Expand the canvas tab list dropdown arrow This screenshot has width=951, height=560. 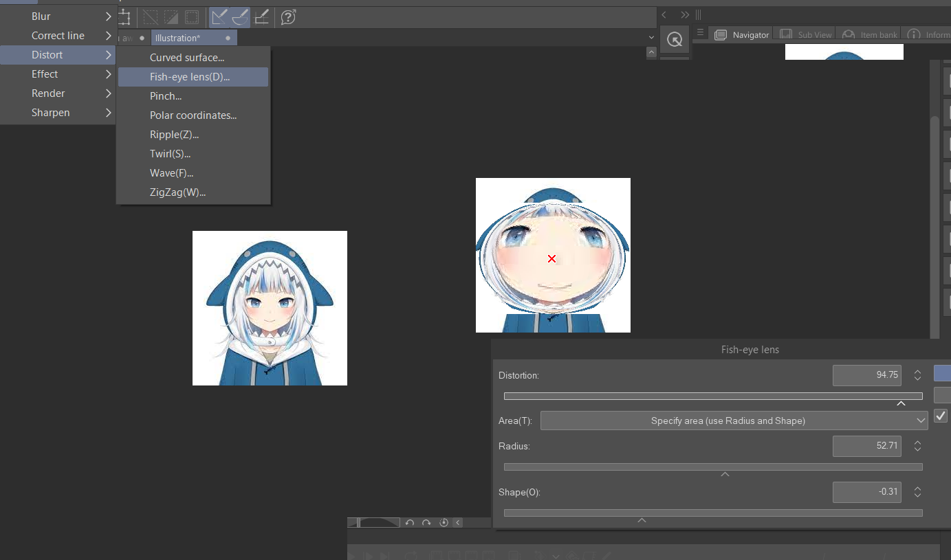tap(651, 37)
